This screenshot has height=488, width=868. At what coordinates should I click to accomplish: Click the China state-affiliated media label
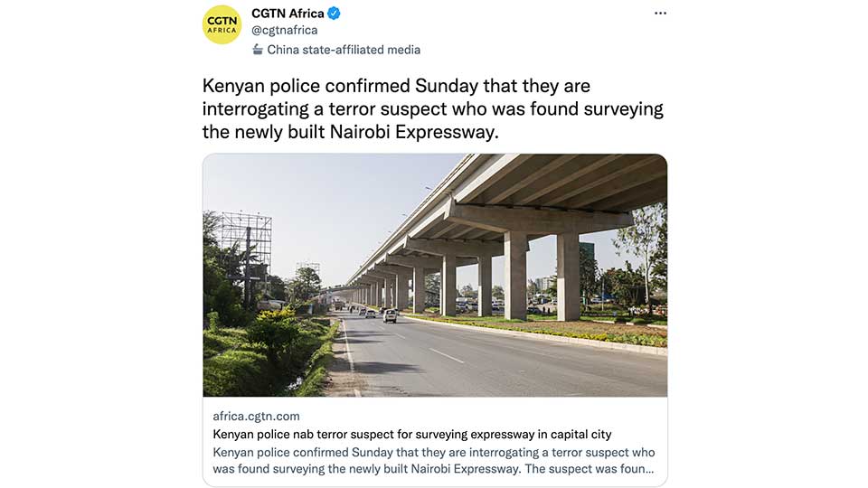[x=344, y=50]
